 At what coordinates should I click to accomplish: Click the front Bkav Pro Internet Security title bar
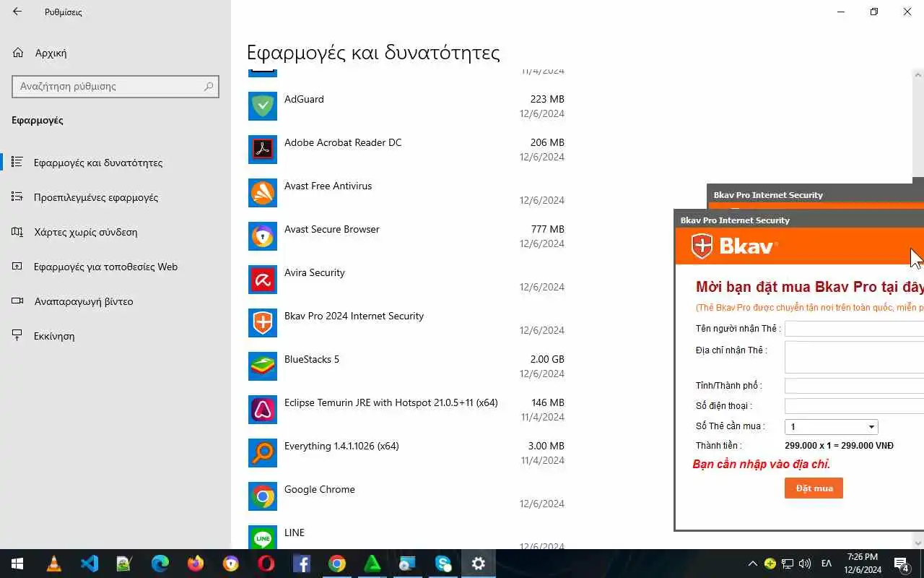point(799,220)
